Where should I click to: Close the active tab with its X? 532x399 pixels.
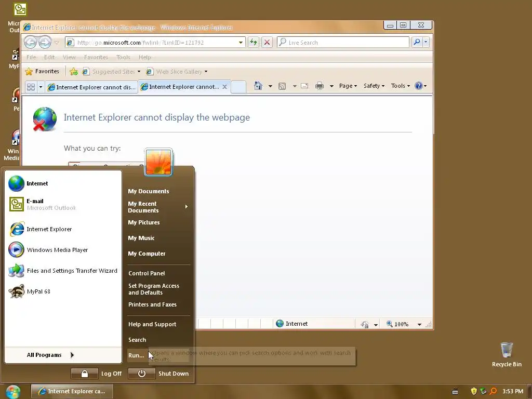(224, 87)
